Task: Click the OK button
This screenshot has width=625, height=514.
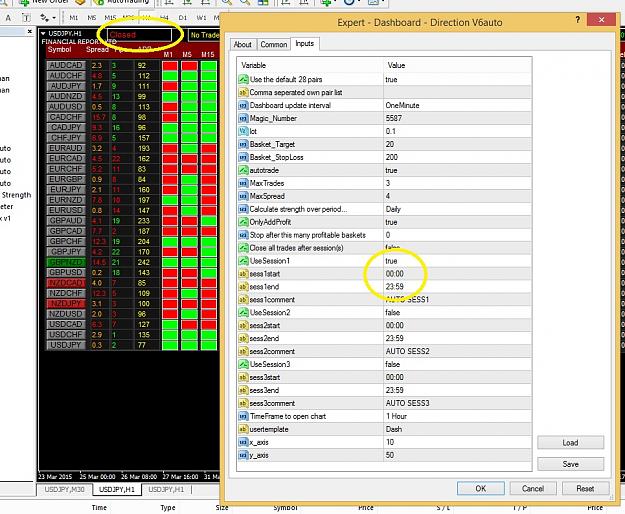Action: [x=481, y=488]
